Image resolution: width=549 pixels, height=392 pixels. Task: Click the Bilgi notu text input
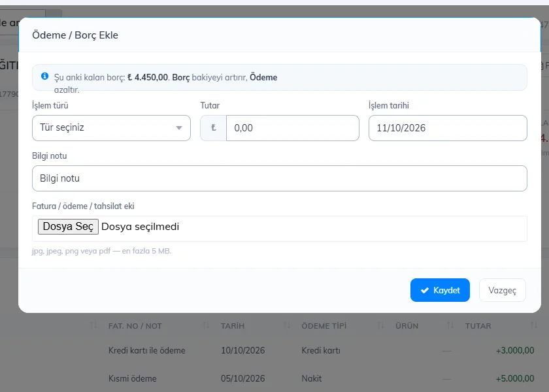click(280, 178)
